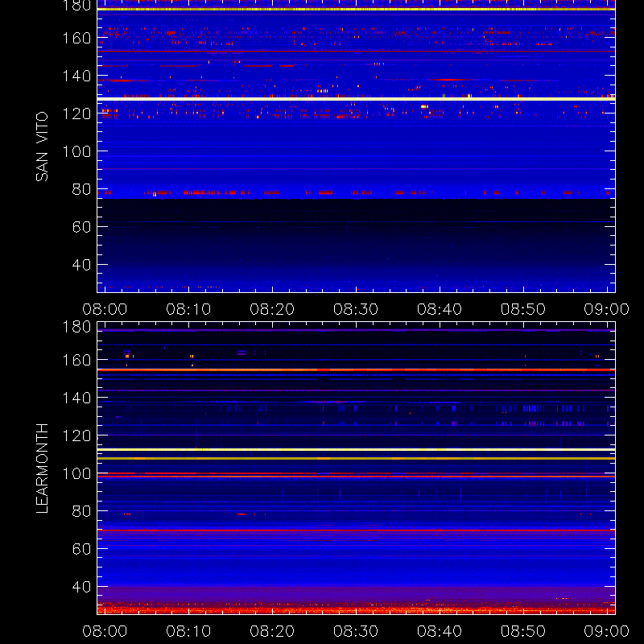Screen dimensions: 644x644
Task: Pick the 100 tick label on Learmonth axis
Action: [76, 473]
